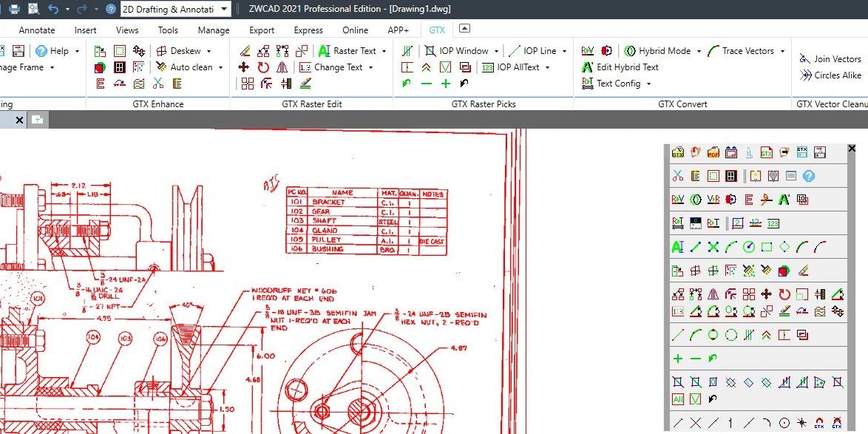Expand the Trace Vectors dropdown arrow
Image resolution: width=868 pixels, height=434 pixels.
tap(782, 52)
